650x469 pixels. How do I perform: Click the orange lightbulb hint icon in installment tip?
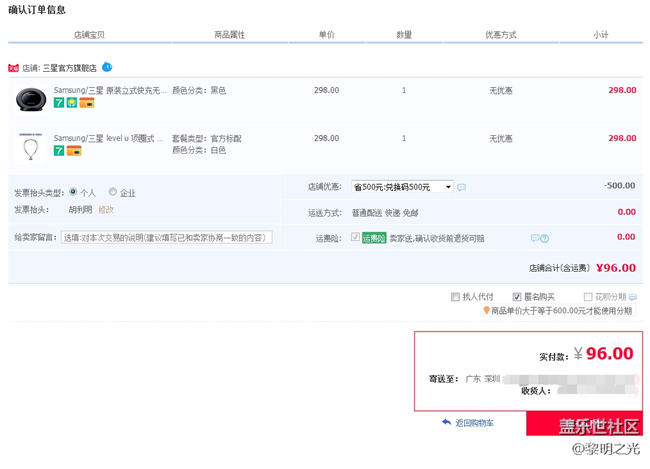pyautogui.click(x=486, y=310)
